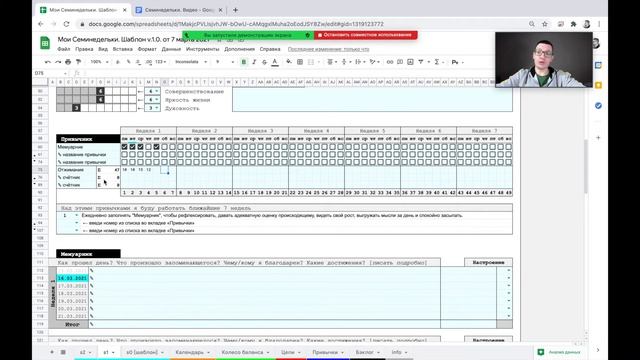The width and height of the screenshot is (640, 360).
Task: Print the spreadsheet via printer icon
Action: (68, 62)
